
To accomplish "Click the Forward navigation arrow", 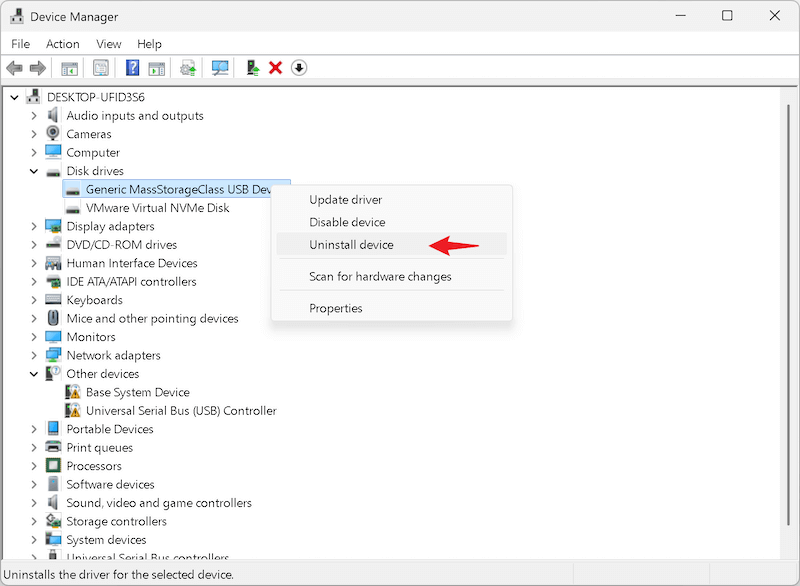I will click(38, 67).
